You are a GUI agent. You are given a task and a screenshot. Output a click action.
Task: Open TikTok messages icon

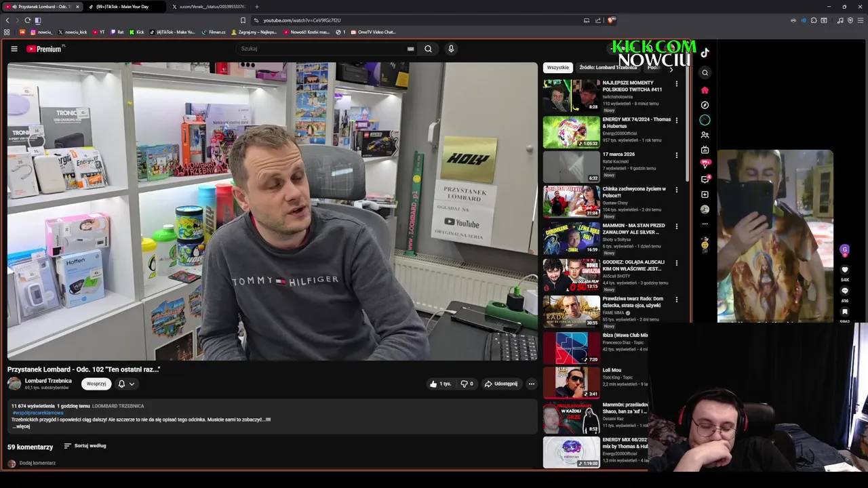(x=705, y=180)
